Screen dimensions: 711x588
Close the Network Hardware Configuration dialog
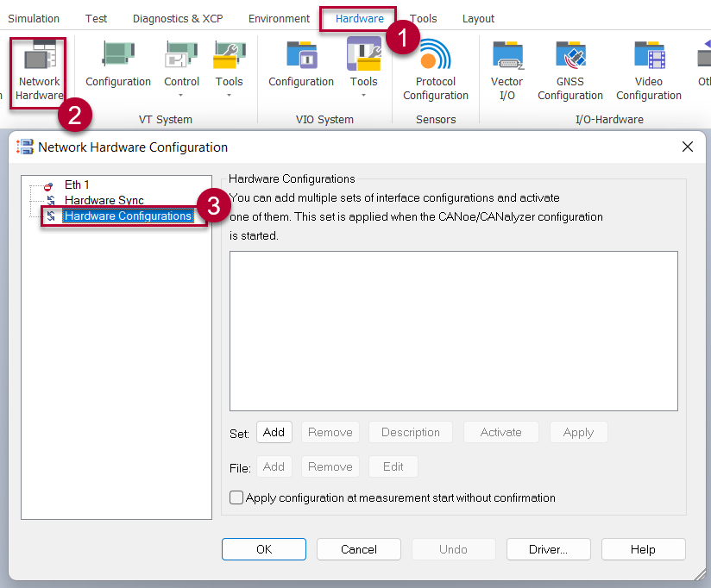(x=688, y=147)
